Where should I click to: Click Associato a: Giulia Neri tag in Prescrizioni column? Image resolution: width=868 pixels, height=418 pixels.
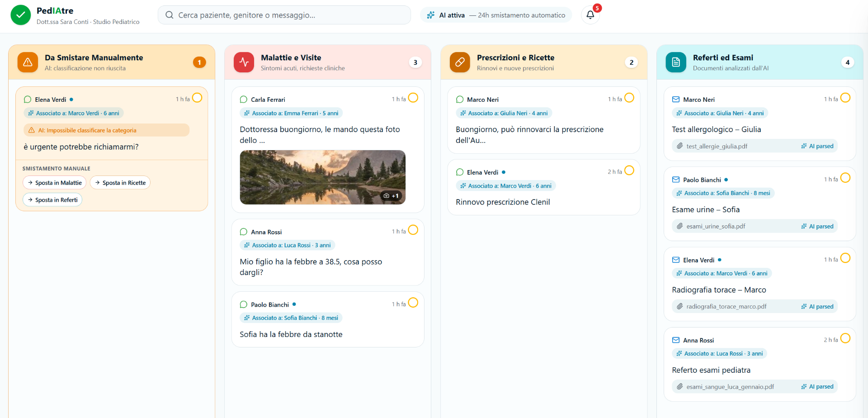504,113
